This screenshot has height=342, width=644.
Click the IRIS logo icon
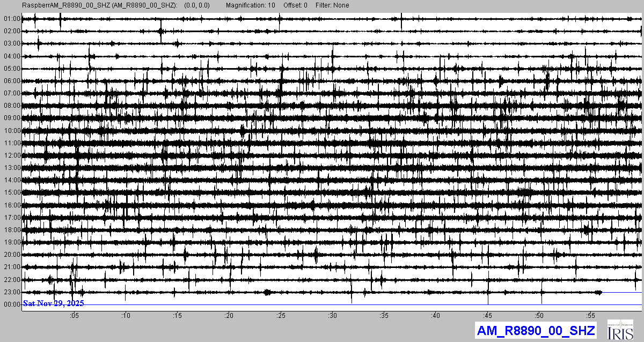pyautogui.click(x=621, y=330)
